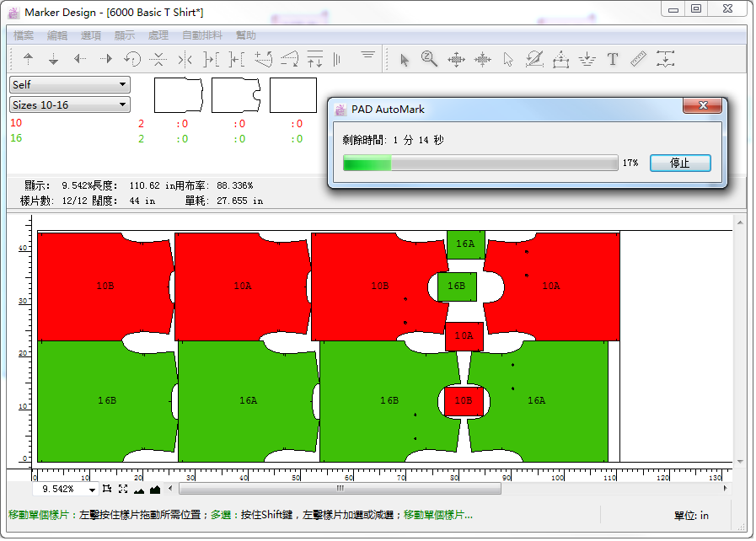Viewport: 756px width, 541px height.
Task: Open the 檔案 menu
Action: [24, 35]
